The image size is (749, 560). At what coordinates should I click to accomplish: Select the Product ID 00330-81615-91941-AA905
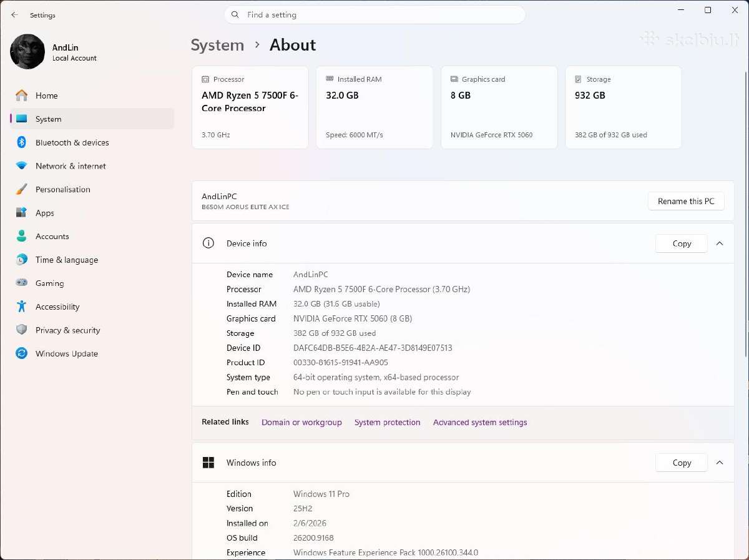coord(341,363)
